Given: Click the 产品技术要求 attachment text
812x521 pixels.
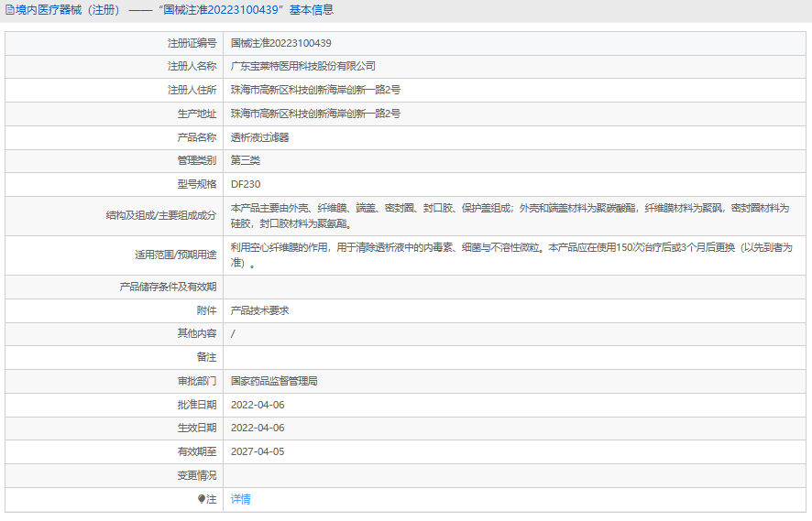Looking at the screenshot, I should pos(259,311).
